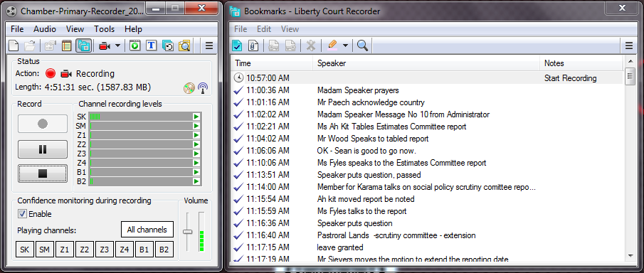Click the green arrow on SK level bar
Viewport: 644px width, 273px height.
point(196,117)
